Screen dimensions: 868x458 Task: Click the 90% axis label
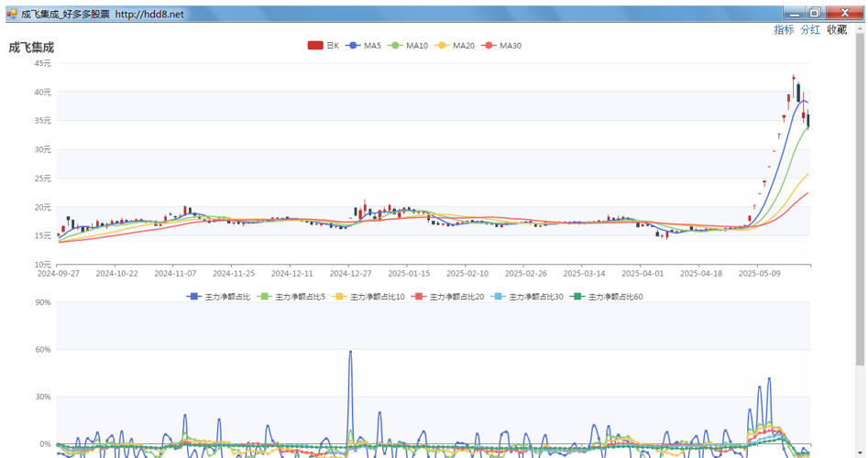click(43, 302)
